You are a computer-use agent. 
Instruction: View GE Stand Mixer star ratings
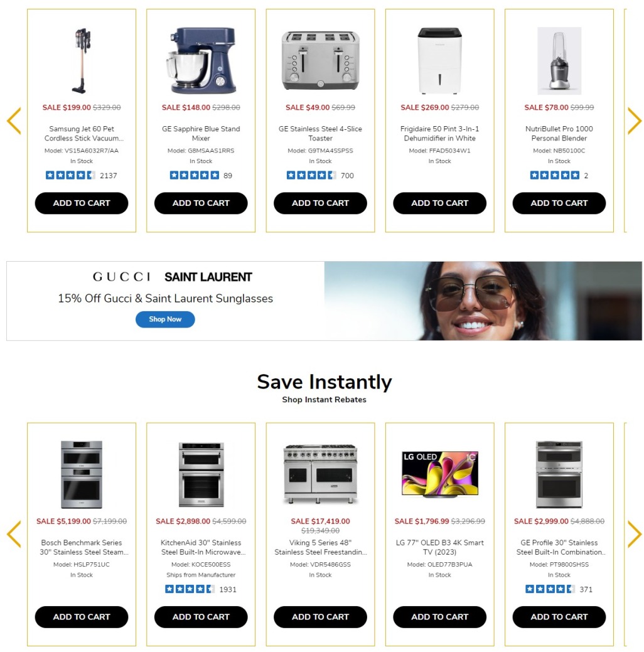coord(195,176)
